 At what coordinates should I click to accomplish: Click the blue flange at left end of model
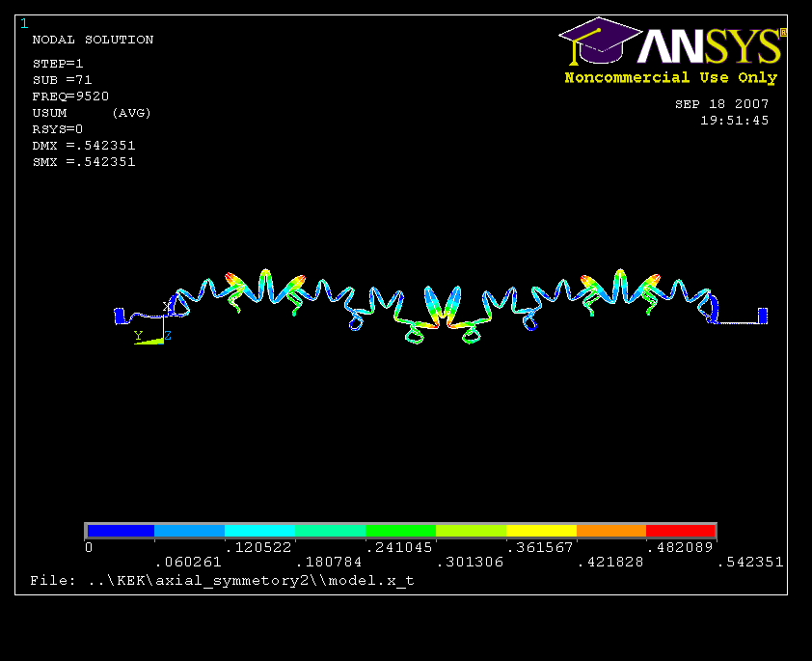[120, 316]
